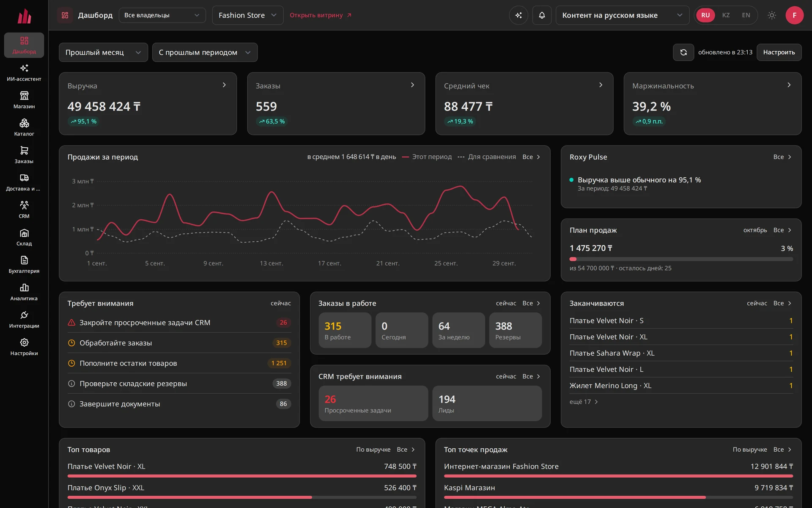
Task: Click the План продаж progress bar
Action: tap(681, 259)
